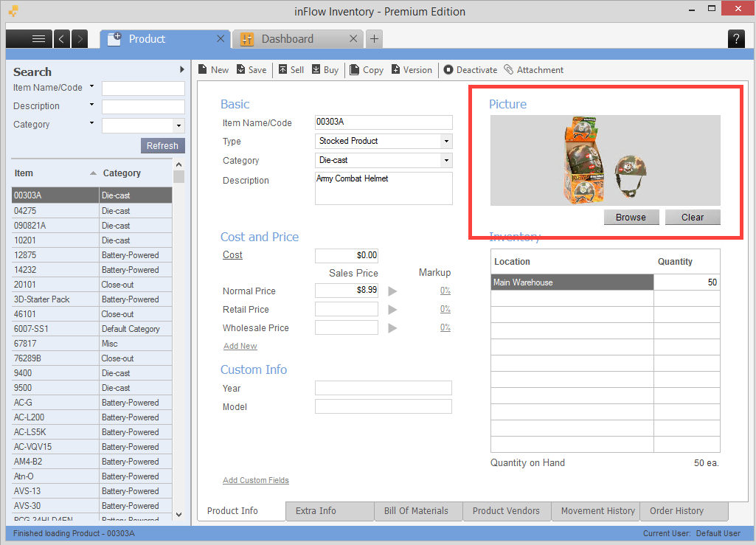The width and height of the screenshot is (756, 545).
Task: Expand the Category dropdown Die-cast
Action: pos(446,160)
